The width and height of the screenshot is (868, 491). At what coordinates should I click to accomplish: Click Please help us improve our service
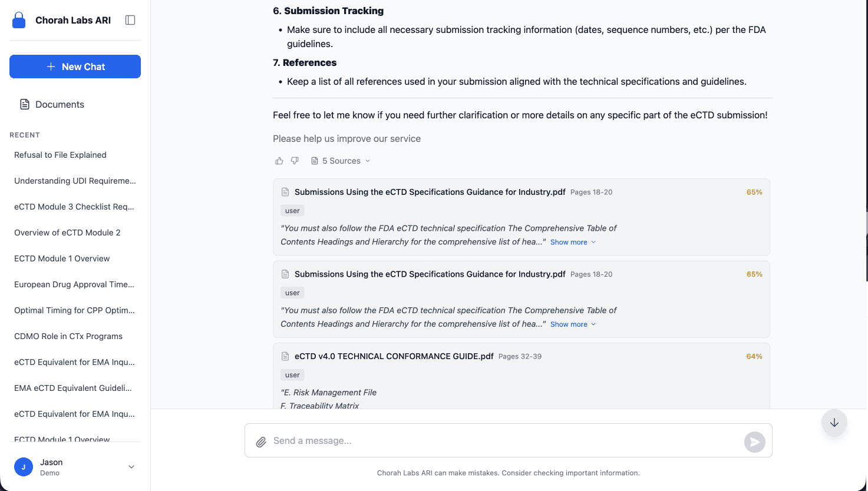(x=346, y=139)
